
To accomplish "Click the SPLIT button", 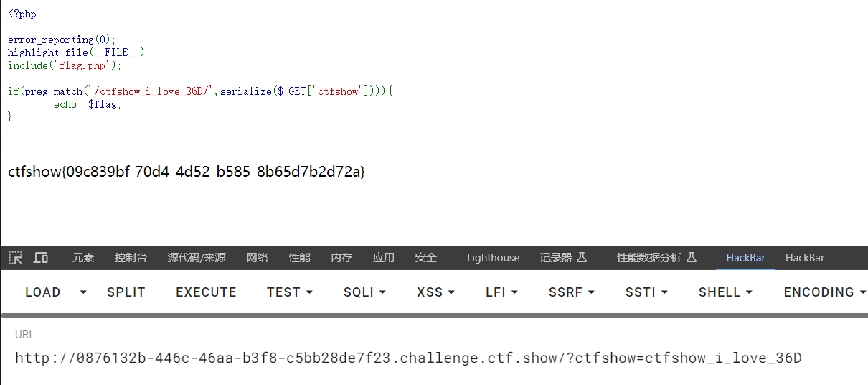I will [x=126, y=292].
